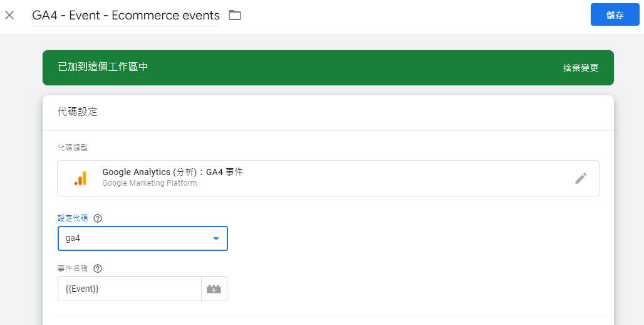Click the pencil icon to edit tag type
The height and width of the screenshot is (325, 644).
[581, 178]
